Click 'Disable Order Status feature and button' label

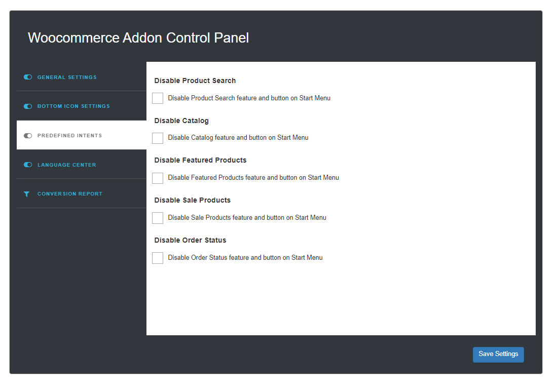point(245,258)
